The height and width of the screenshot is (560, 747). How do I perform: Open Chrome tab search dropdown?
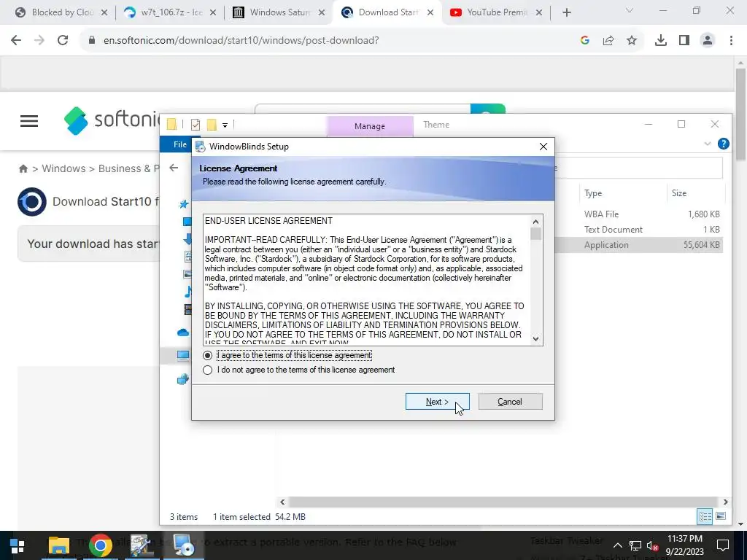click(630, 10)
